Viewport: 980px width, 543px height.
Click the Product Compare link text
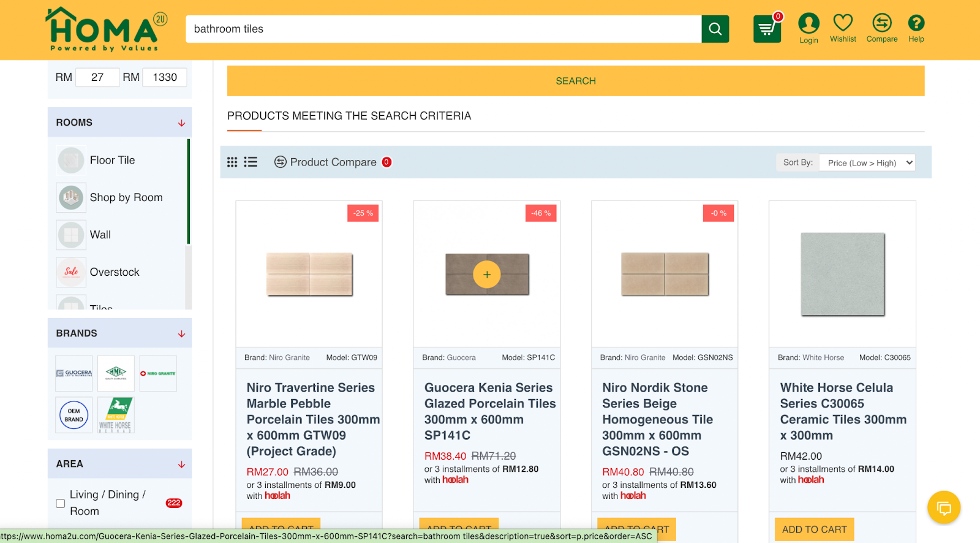(333, 162)
